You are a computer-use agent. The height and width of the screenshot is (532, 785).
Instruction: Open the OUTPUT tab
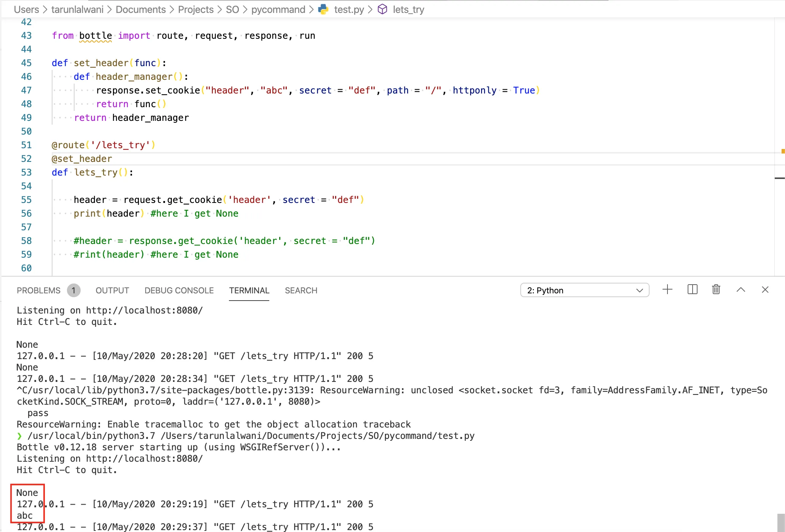point(112,290)
